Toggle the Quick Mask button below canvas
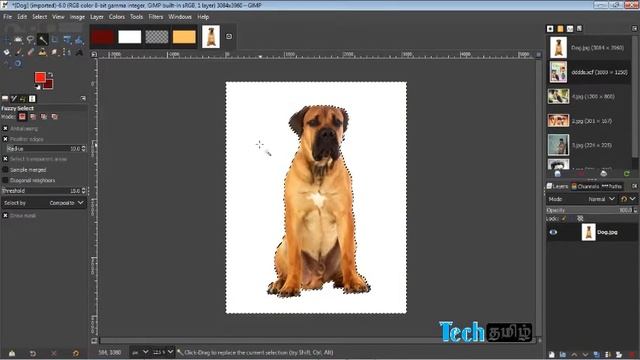This screenshot has width=640, height=360. (94, 341)
